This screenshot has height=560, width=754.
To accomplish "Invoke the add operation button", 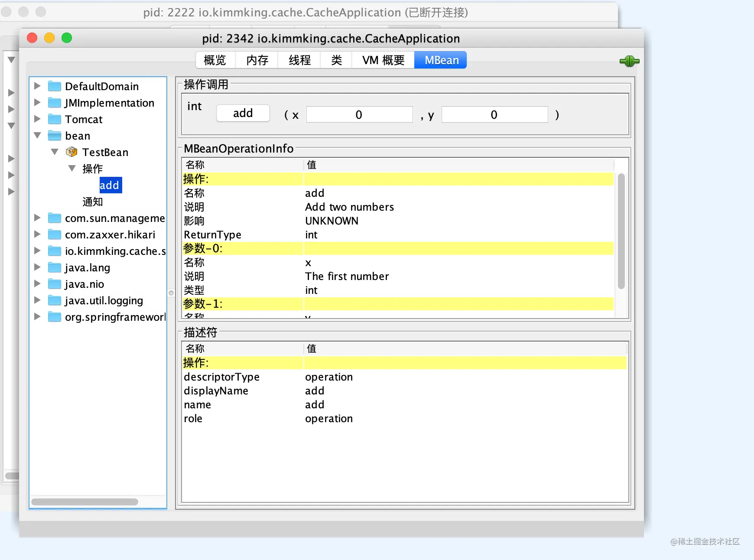I will click(243, 114).
